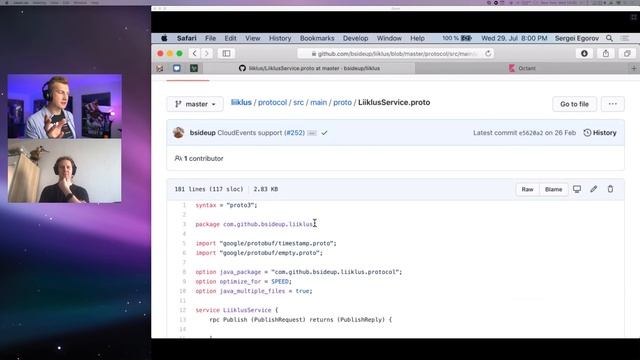The image size is (640, 360).
Task: Click the commit status checkmark
Action: pyautogui.click(x=324, y=133)
